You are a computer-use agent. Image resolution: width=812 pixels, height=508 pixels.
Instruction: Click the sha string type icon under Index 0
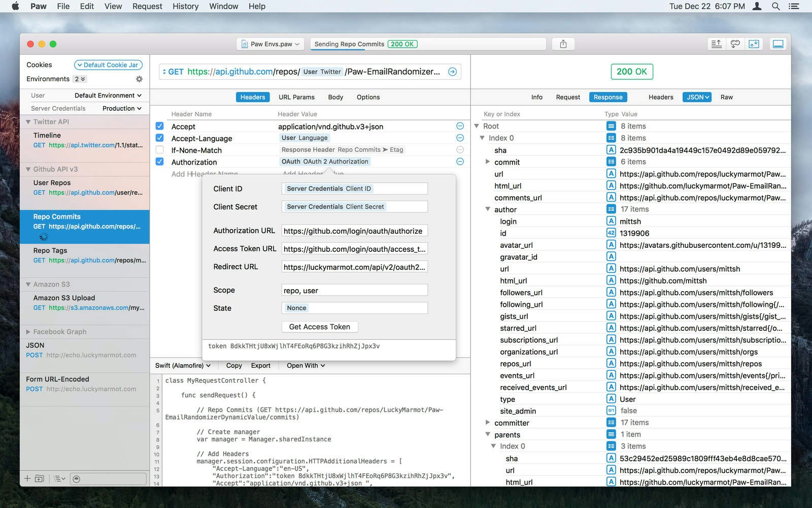coord(611,150)
